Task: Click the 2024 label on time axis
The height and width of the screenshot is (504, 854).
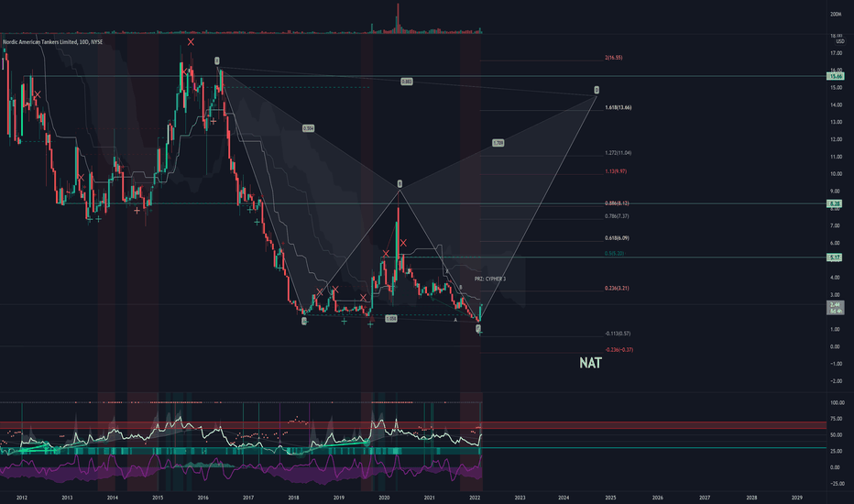Action: pyautogui.click(x=564, y=498)
